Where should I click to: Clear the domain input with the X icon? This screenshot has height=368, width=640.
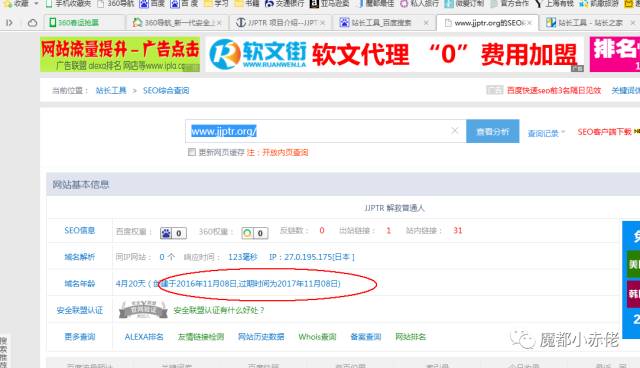click(x=455, y=131)
